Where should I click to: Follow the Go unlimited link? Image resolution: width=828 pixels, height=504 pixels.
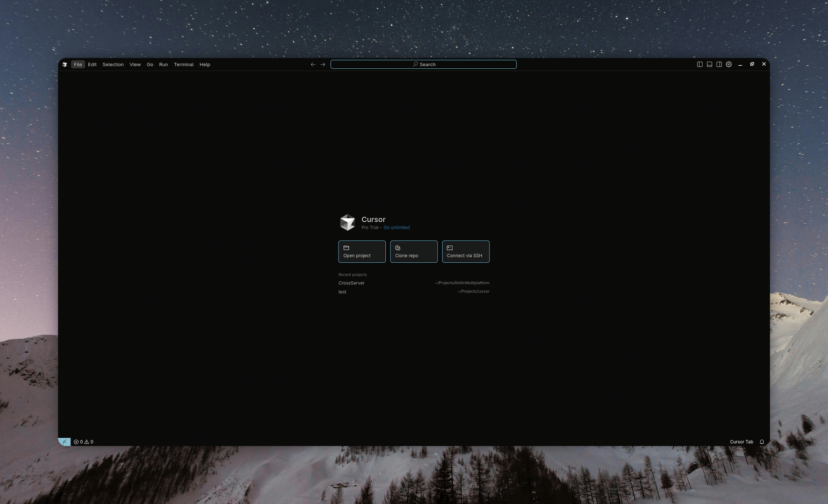click(397, 227)
